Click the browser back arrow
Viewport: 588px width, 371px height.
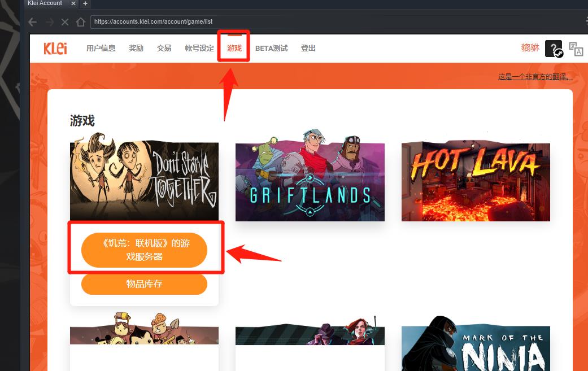[33, 22]
